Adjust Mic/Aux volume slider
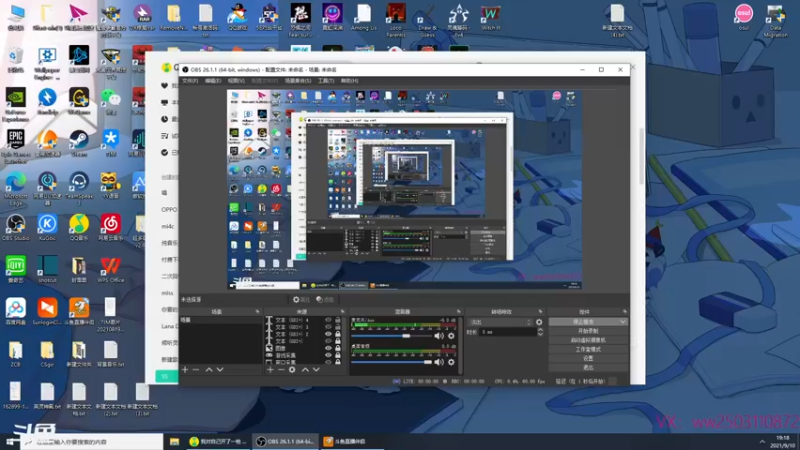 tap(392, 336)
